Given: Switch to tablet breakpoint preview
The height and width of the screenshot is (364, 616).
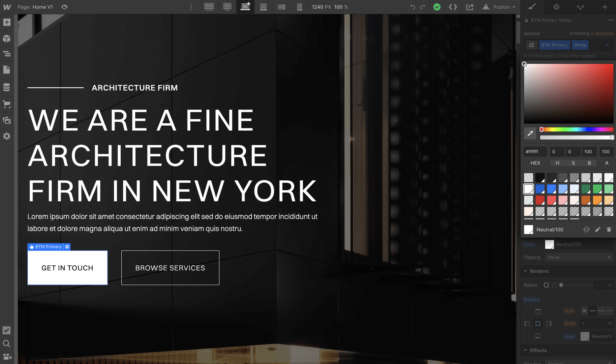Looking at the screenshot, I should click(x=263, y=7).
